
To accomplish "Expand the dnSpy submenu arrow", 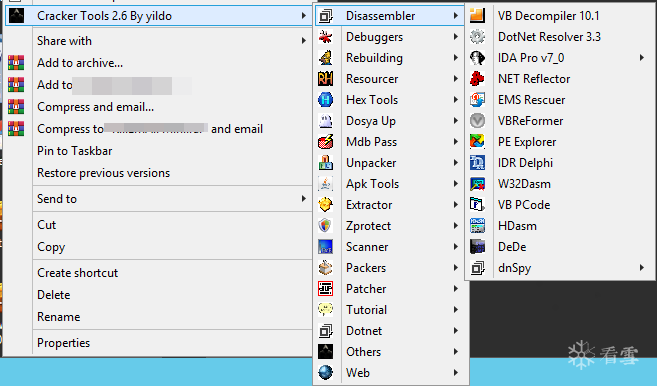I will tap(642, 267).
